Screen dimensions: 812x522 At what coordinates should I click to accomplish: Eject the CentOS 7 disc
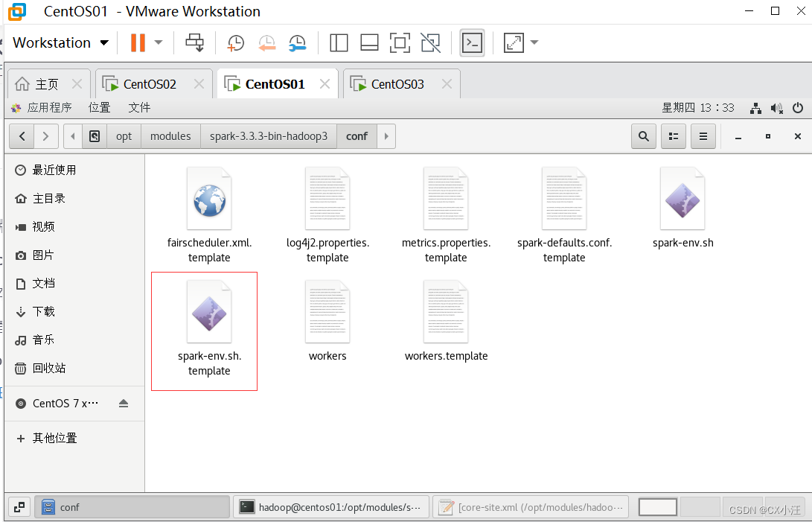[124, 404]
